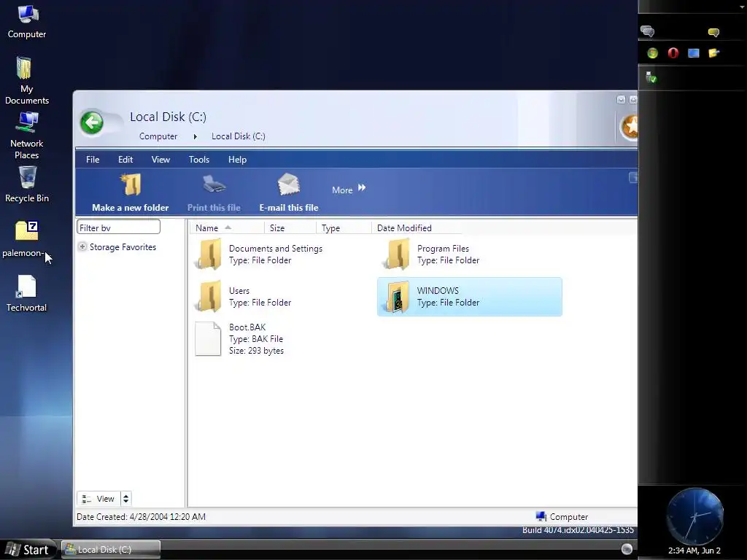This screenshot has width=747, height=560.
Task: Click the Local Disk (C:) breadcrumb
Action: tap(239, 136)
